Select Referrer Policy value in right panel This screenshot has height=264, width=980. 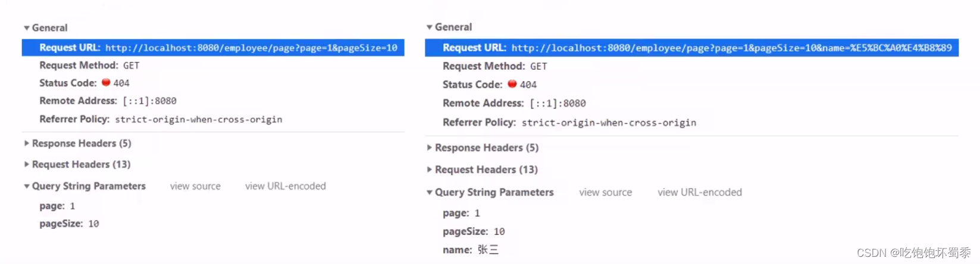(x=609, y=123)
